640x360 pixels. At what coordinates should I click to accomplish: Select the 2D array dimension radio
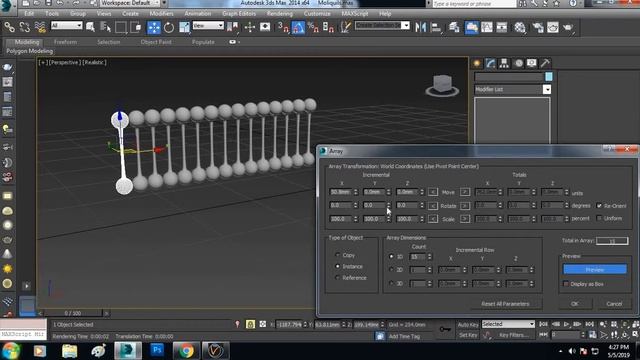[x=391, y=270]
